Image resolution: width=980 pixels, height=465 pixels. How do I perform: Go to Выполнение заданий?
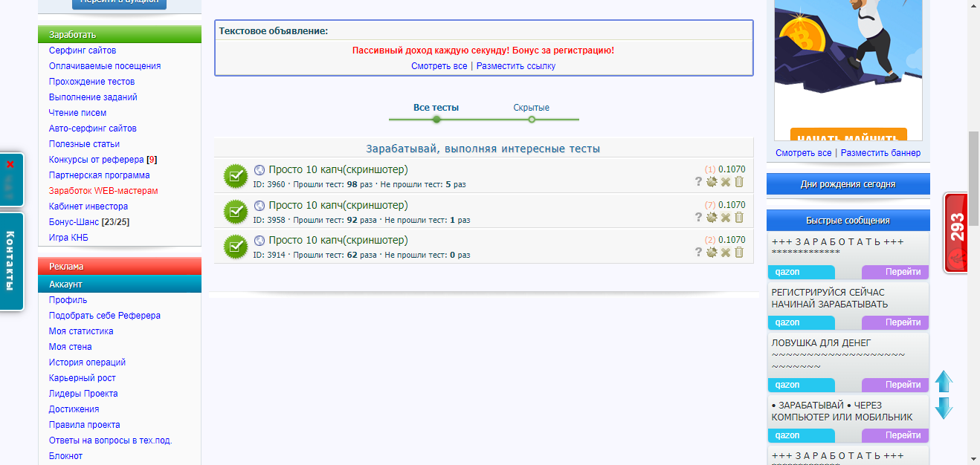pyautogui.click(x=93, y=97)
